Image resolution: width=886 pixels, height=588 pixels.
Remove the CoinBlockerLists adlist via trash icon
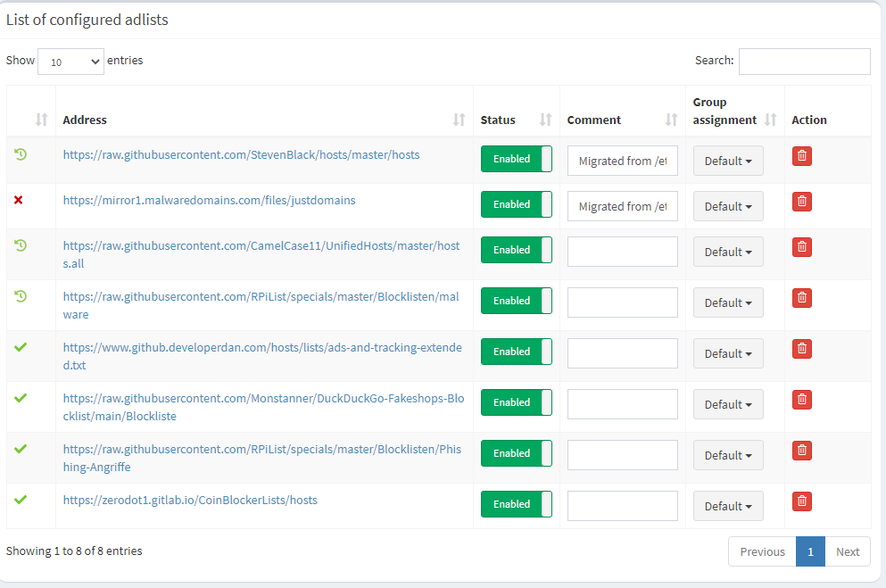pyautogui.click(x=802, y=501)
